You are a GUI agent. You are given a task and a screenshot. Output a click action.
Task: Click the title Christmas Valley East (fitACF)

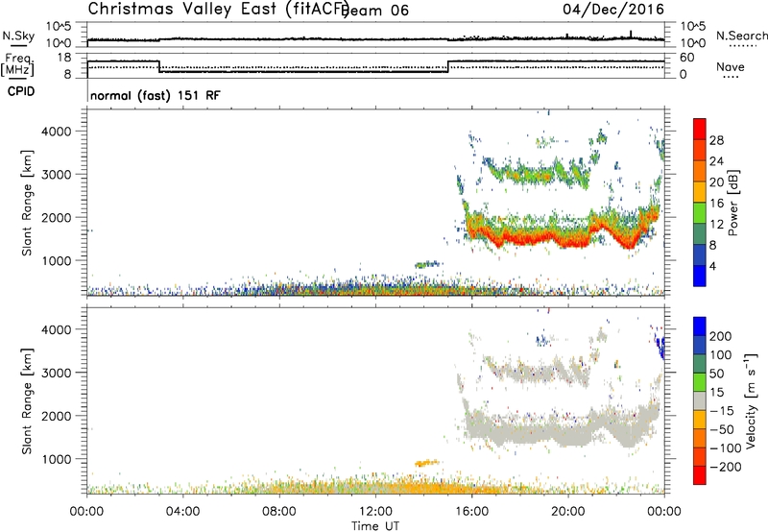[x=218, y=10]
